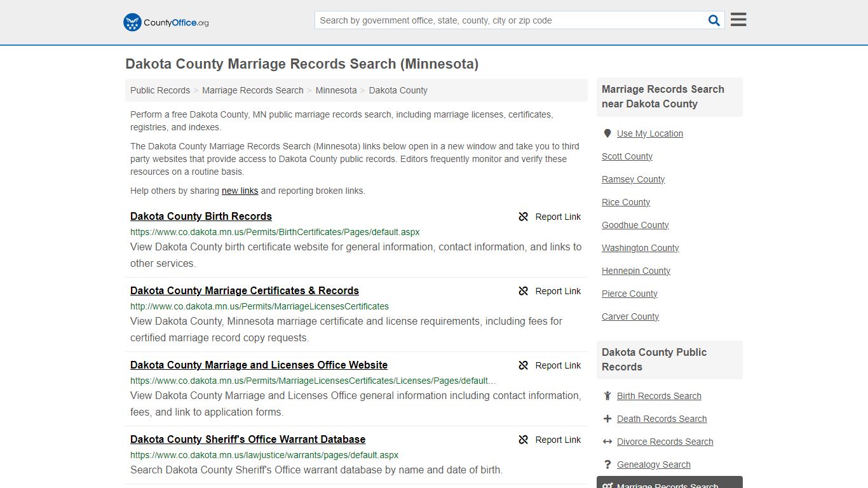Go to Dakota County breadcrumb
868x488 pixels.
pos(398,90)
